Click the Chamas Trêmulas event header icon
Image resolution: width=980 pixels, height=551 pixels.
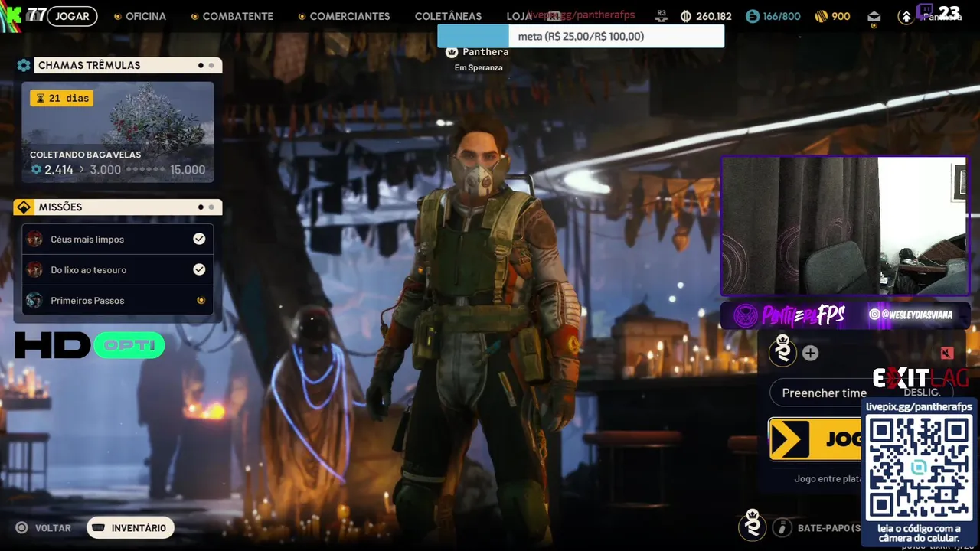coord(24,65)
